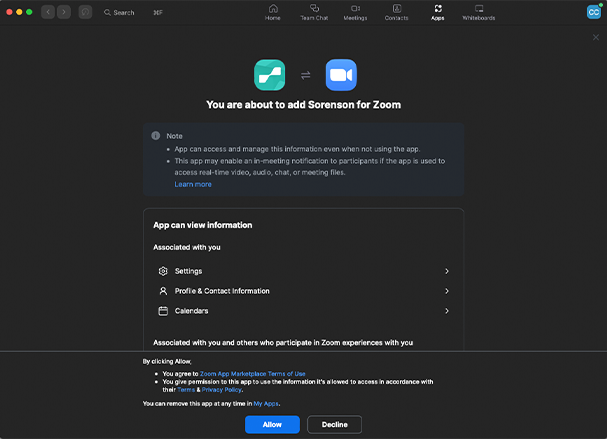The width and height of the screenshot is (607, 439).
Task: Open the CC profile avatar
Action: 593,12
